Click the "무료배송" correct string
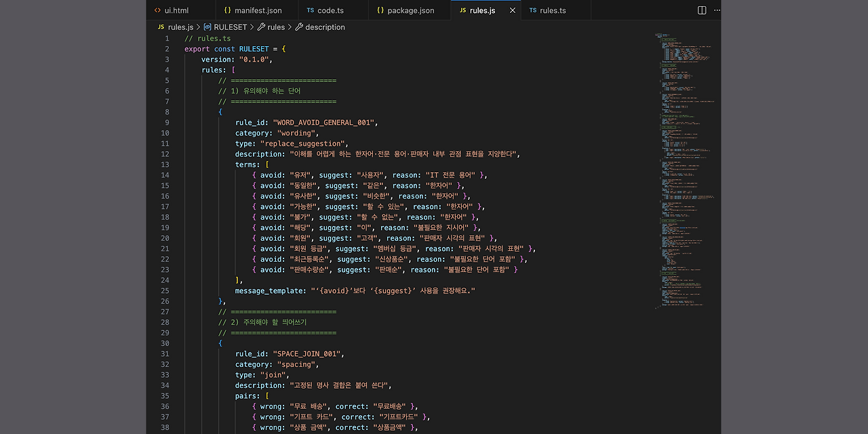 pyautogui.click(x=390, y=406)
